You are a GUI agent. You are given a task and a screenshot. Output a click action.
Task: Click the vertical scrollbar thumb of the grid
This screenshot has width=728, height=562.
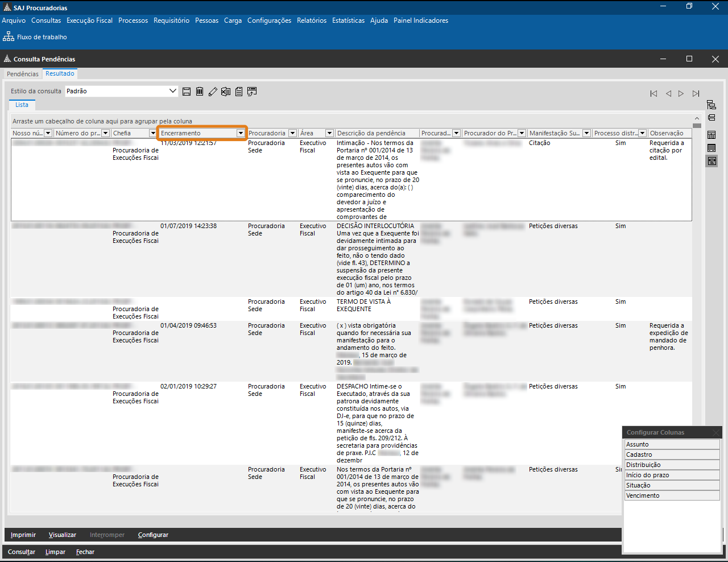697,125
